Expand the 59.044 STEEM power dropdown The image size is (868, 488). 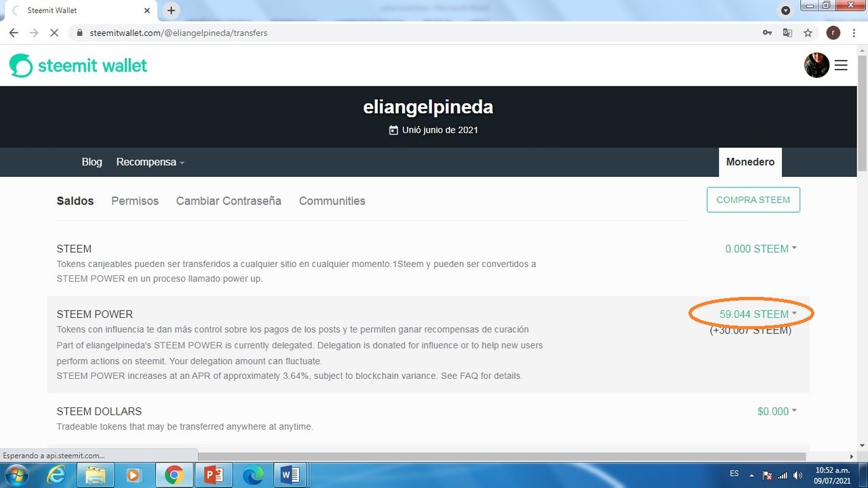point(758,314)
